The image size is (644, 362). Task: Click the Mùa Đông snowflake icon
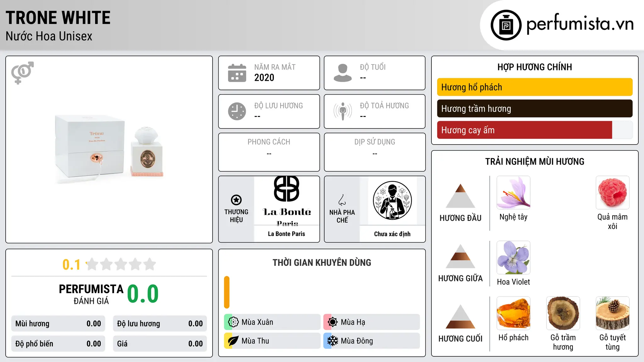click(x=332, y=341)
